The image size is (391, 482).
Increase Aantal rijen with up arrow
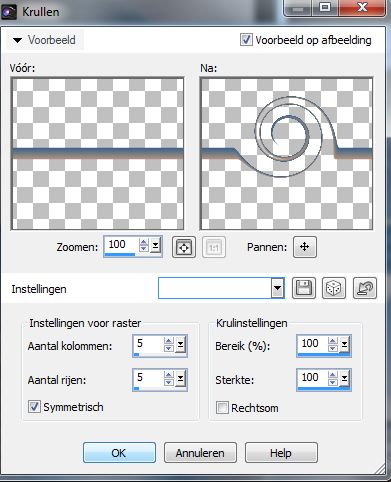[169, 375]
